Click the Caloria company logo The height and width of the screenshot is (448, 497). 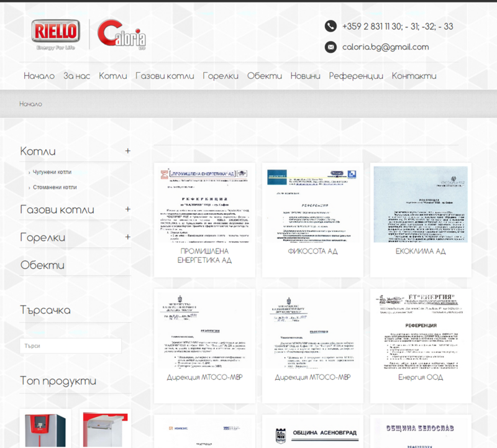coord(122,35)
